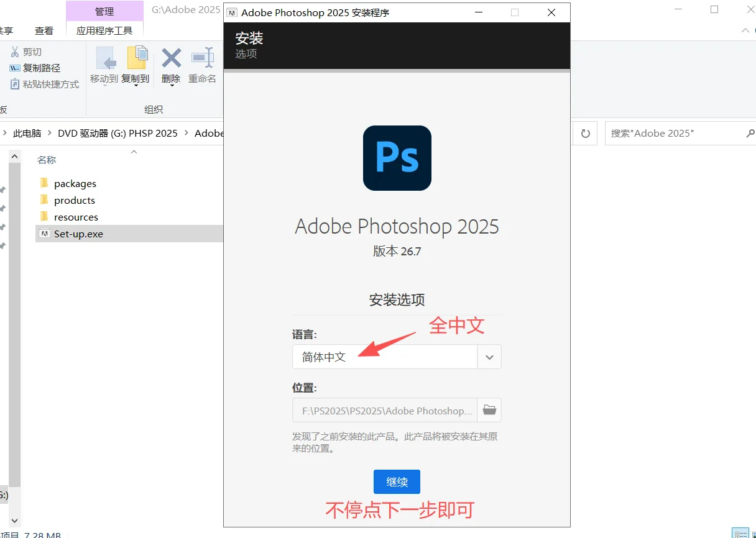This screenshot has width=756, height=538.
Task: Open the 管理 (Manage) ribbon tab
Action: (104, 11)
